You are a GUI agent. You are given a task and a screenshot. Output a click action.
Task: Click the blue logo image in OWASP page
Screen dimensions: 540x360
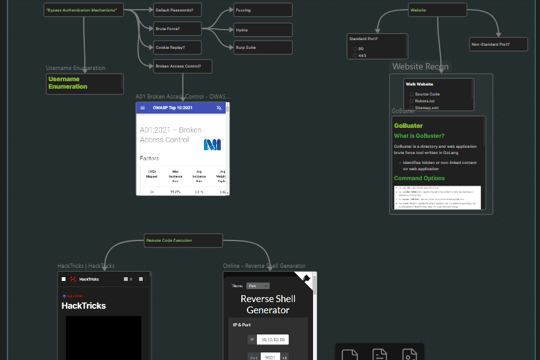212,144
